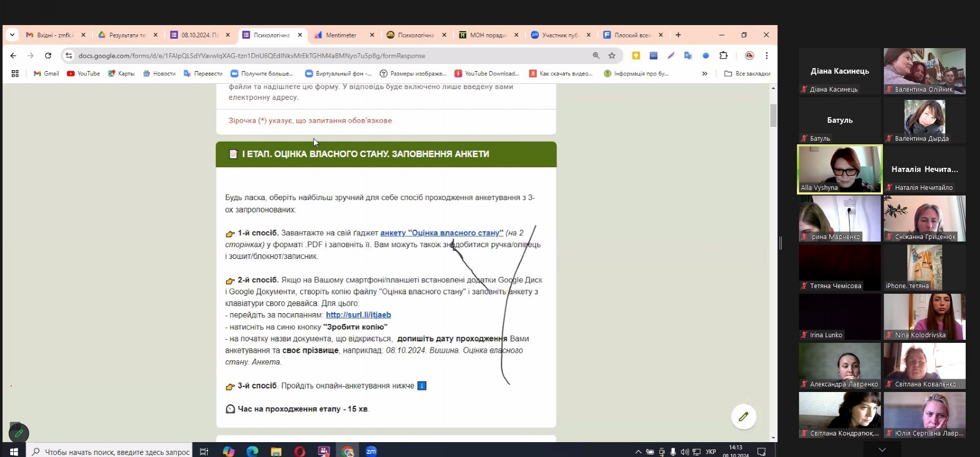980x457 pixels.
Task: Switch to the Mentimeter tab
Action: 341,35
